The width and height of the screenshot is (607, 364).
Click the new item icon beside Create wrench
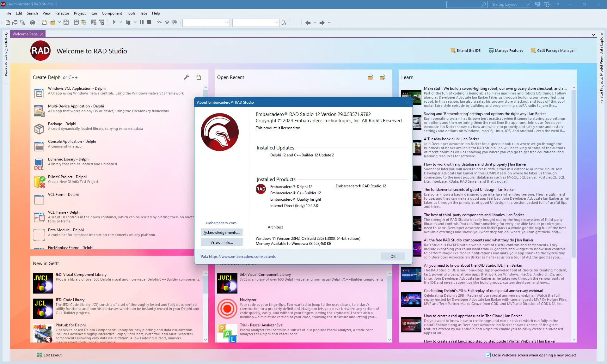coord(199,77)
